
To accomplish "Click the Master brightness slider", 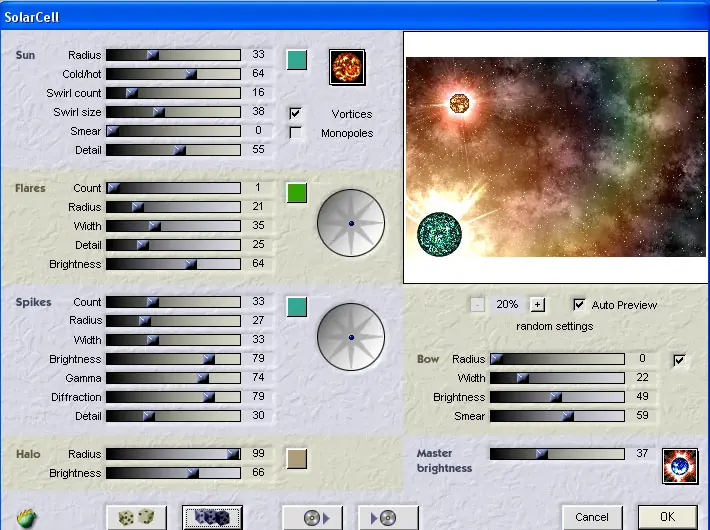I will (x=557, y=453).
